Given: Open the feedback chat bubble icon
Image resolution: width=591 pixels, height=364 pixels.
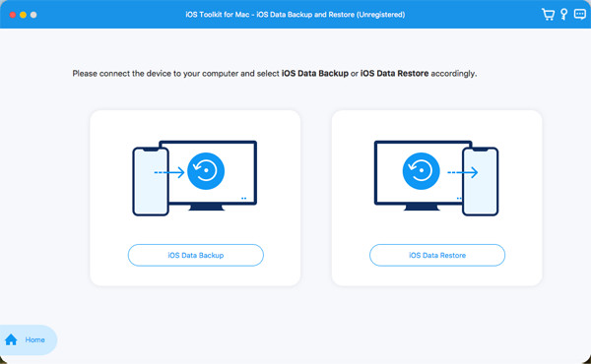Looking at the screenshot, I should tap(580, 15).
